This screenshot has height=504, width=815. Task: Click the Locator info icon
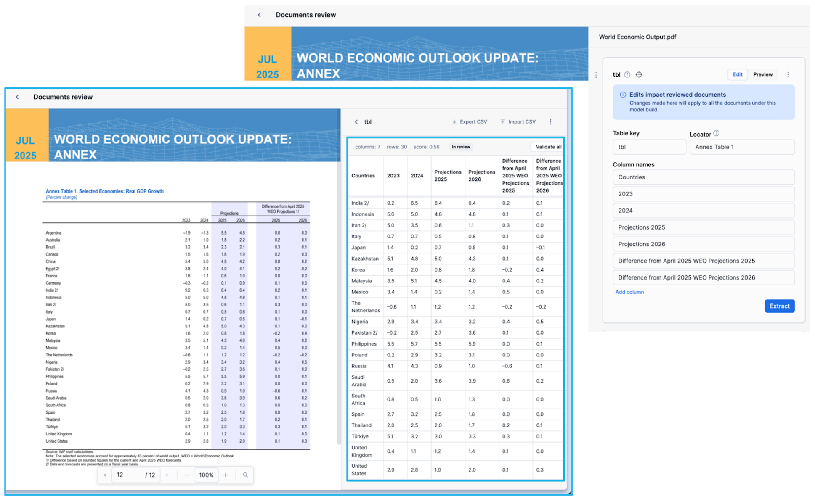[717, 133]
